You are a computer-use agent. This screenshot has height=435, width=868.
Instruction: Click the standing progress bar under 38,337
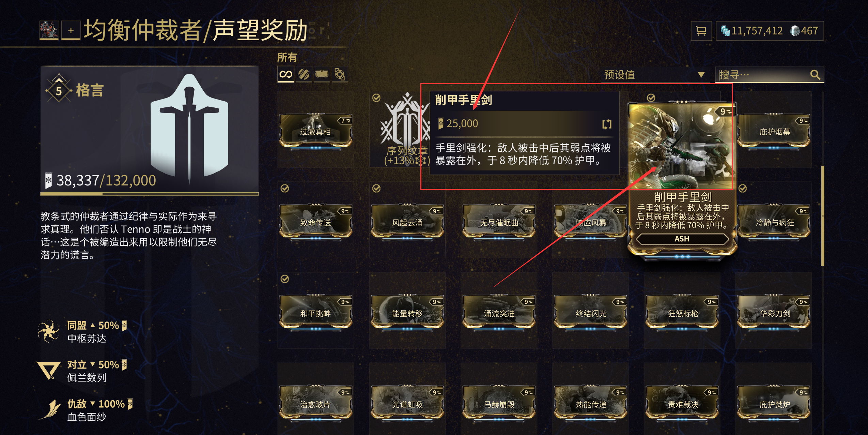pos(150,194)
